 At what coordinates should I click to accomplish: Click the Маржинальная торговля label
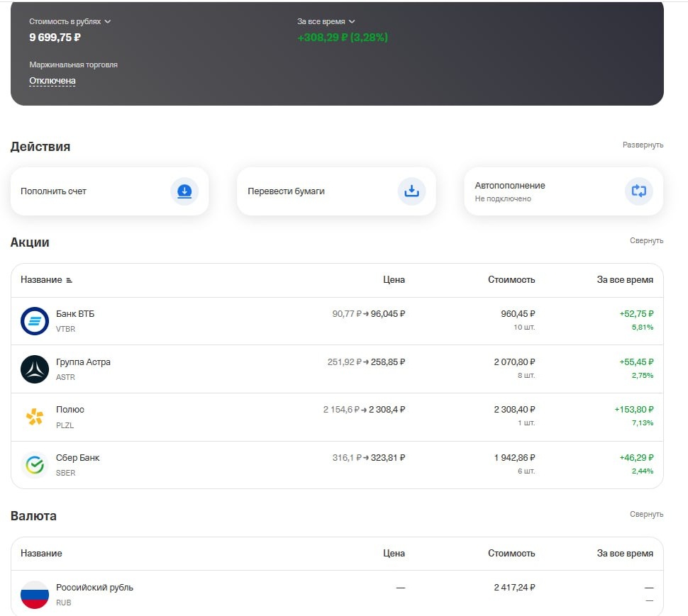click(x=73, y=65)
